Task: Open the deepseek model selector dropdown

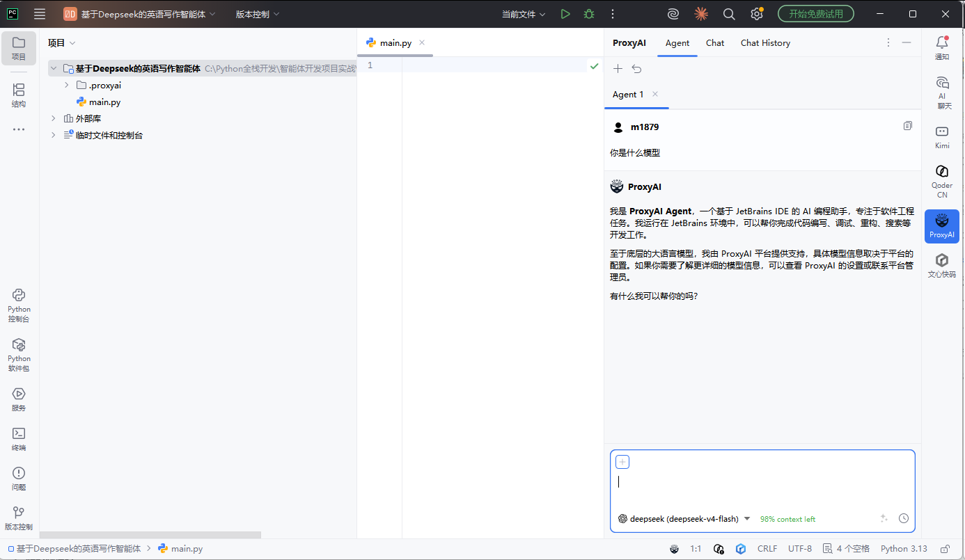Action: click(684, 518)
